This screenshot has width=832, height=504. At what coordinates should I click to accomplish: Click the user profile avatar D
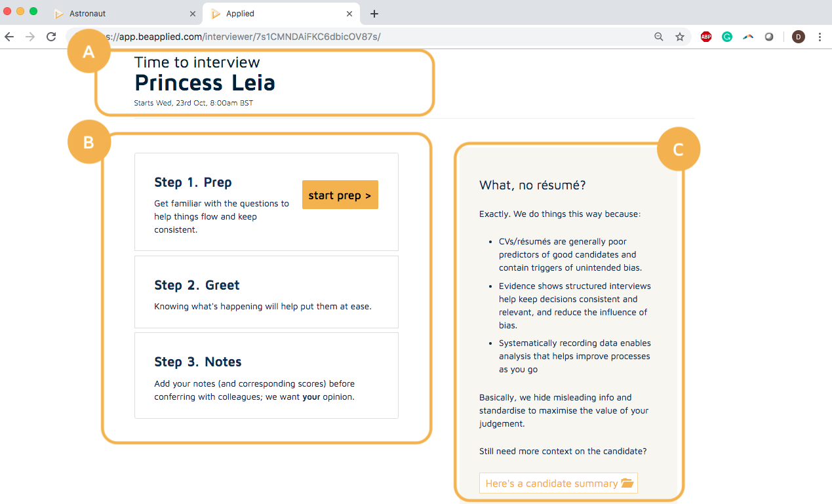click(798, 37)
